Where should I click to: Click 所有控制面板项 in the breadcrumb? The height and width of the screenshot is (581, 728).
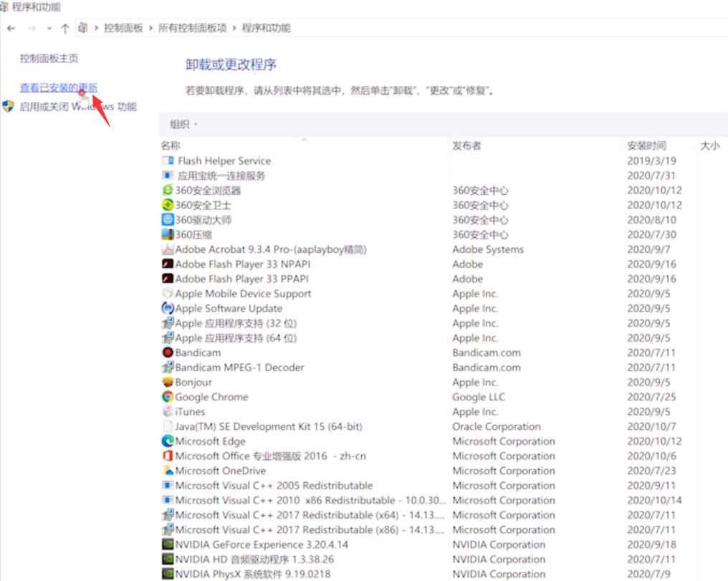point(192,29)
